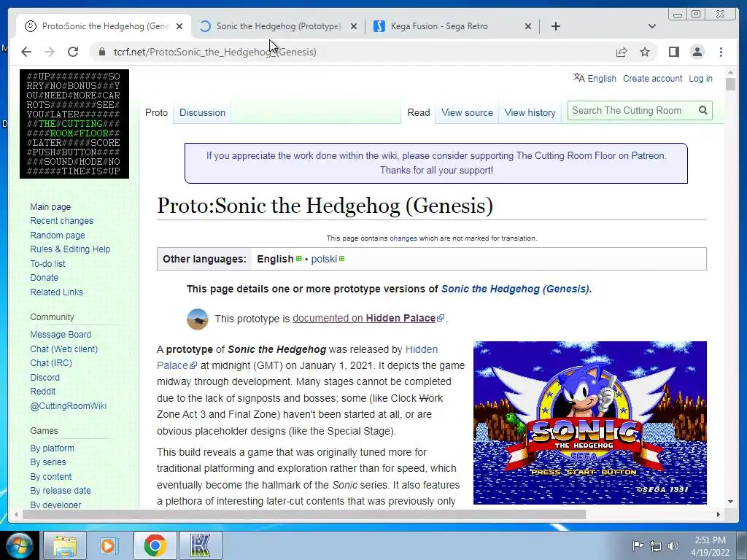This screenshot has width=747, height=560.
Task: Open the Main page link
Action: pos(50,206)
